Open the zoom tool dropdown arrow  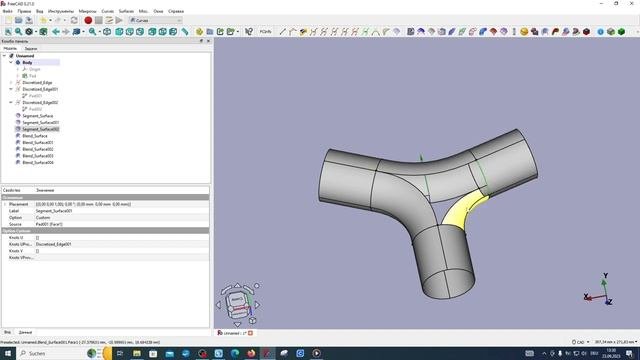click(100, 31)
